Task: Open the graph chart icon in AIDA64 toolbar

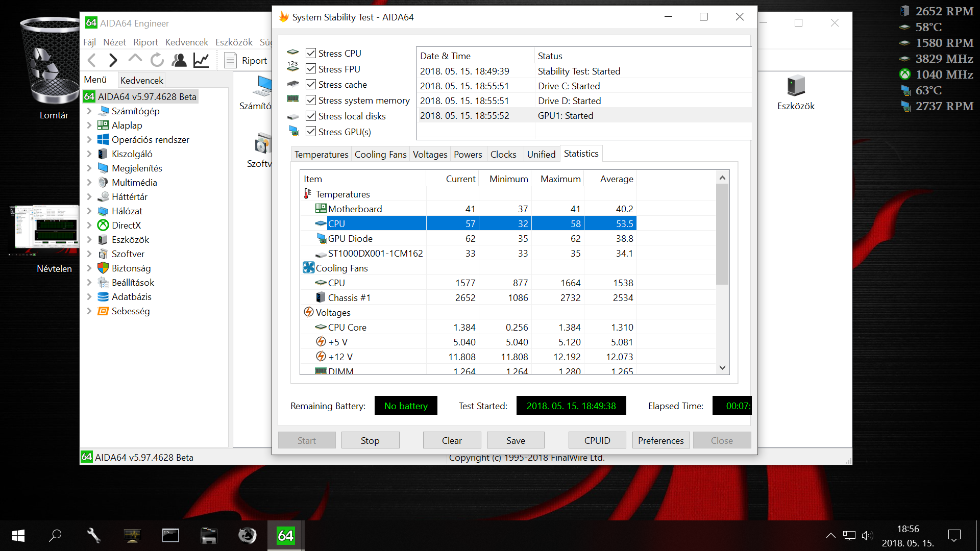Action: pos(201,60)
